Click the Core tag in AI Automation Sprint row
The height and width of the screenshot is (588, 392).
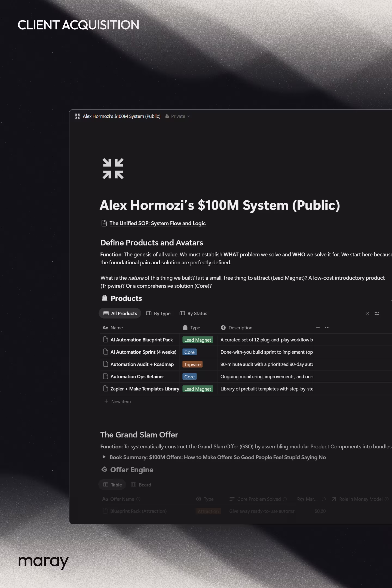(x=189, y=352)
